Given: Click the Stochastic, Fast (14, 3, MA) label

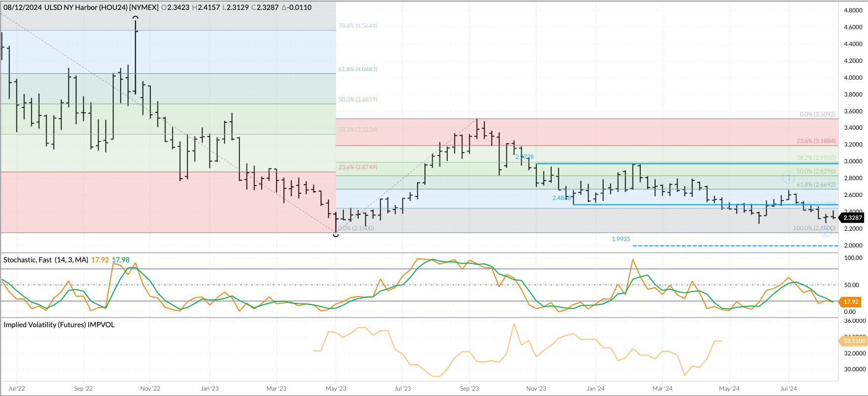Looking at the screenshot, I should click(46, 260).
